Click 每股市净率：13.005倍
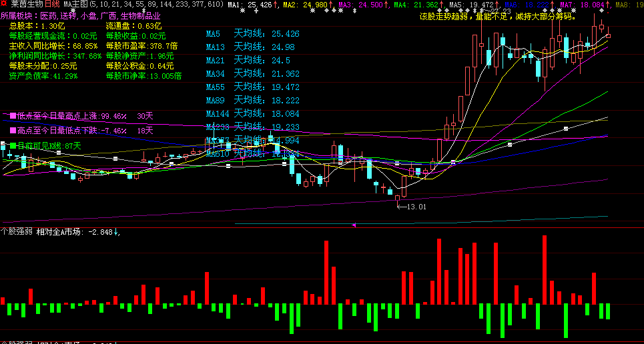644x344 pixels. (143, 76)
